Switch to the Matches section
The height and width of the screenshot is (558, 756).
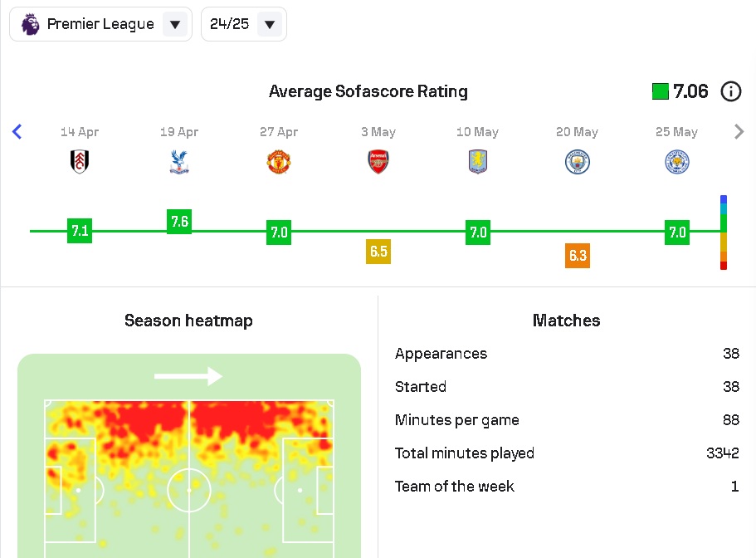(x=566, y=321)
